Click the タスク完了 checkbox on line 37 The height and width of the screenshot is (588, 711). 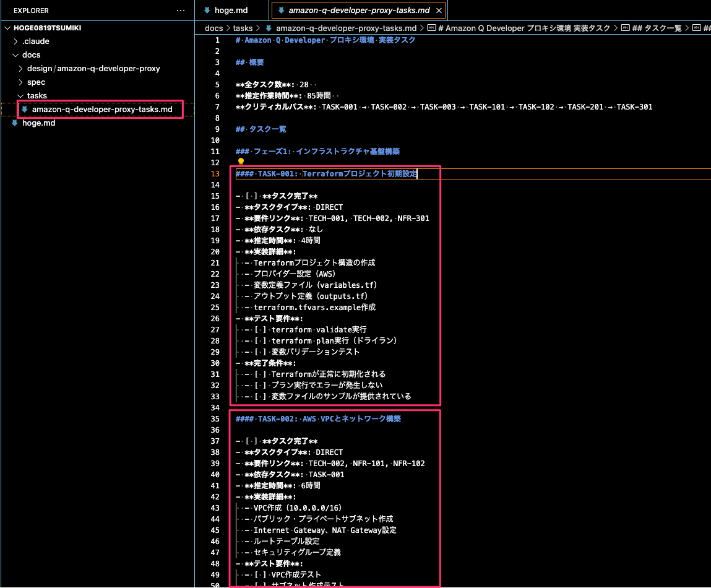pos(252,441)
